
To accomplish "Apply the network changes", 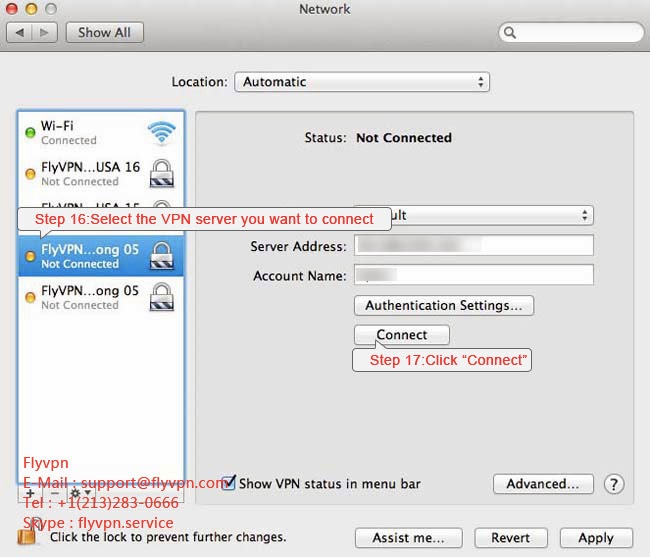I will pos(596,538).
